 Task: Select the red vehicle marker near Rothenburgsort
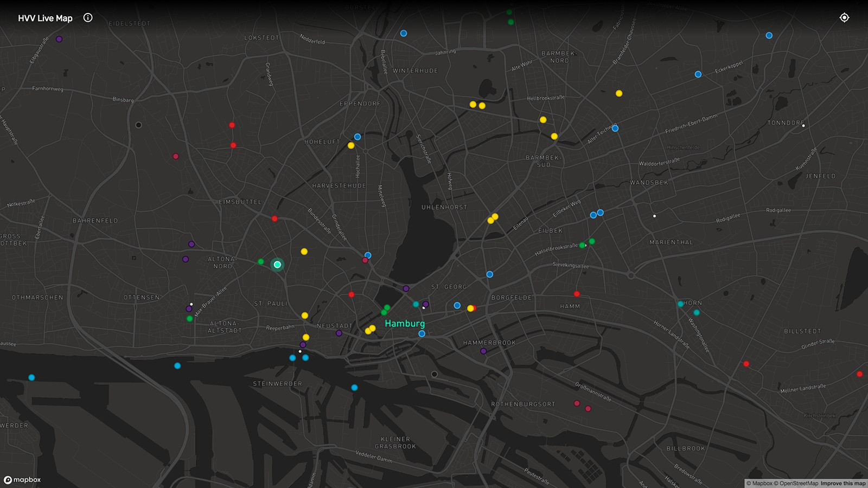point(577,402)
